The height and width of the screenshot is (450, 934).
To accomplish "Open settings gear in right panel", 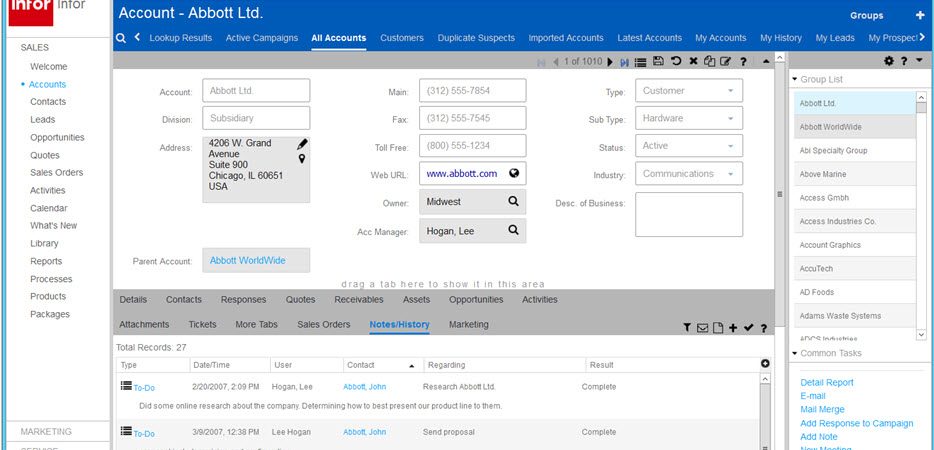I will 889,61.
